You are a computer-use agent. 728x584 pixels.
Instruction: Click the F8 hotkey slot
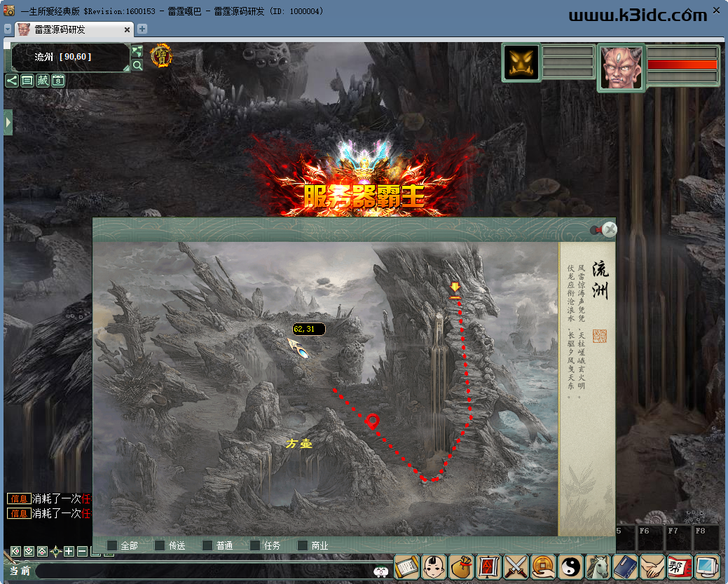pyautogui.click(x=706, y=538)
